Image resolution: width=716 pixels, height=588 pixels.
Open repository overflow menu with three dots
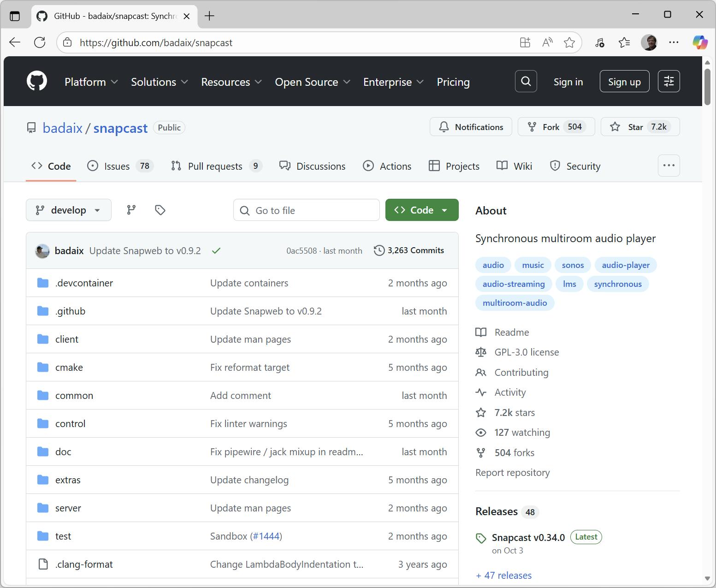coord(669,166)
